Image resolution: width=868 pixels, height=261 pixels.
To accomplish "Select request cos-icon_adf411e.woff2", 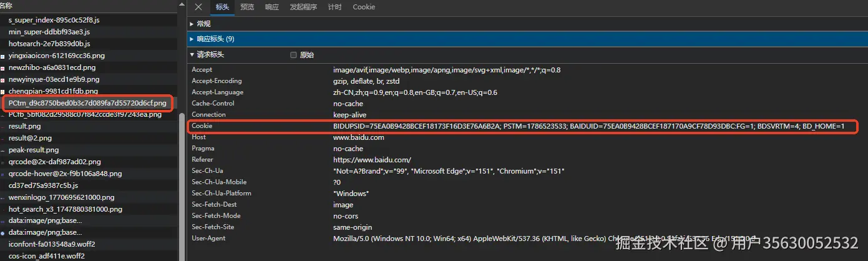I will coord(47,256).
